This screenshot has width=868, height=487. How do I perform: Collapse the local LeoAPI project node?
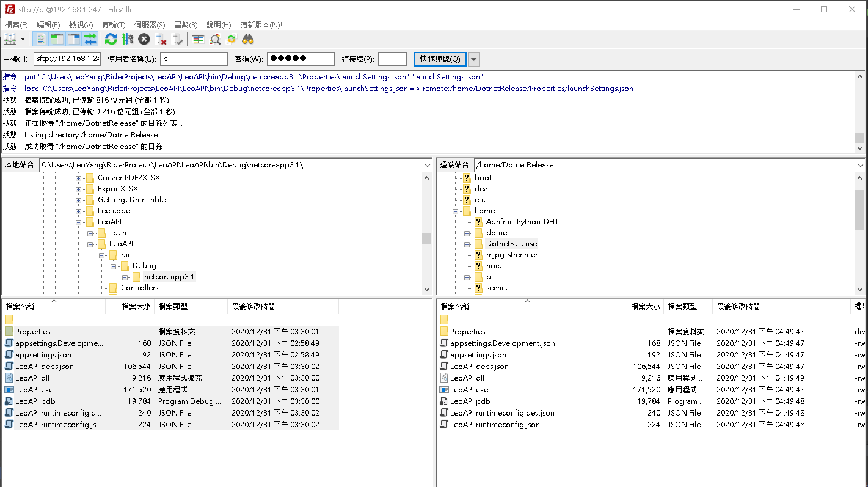[79, 222]
